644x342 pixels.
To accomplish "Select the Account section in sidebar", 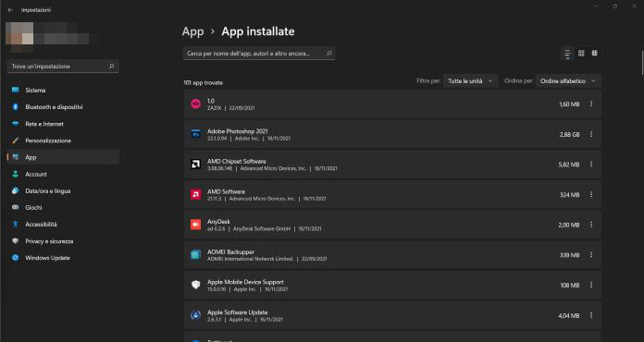I will pyautogui.click(x=63, y=175).
